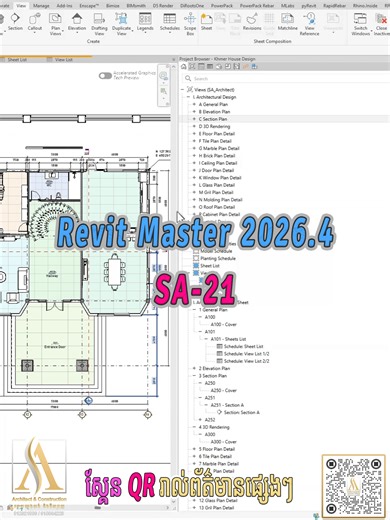Create a new Sheet
The width and height of the screenshot is (390, 520).
(x=206, y=22)
